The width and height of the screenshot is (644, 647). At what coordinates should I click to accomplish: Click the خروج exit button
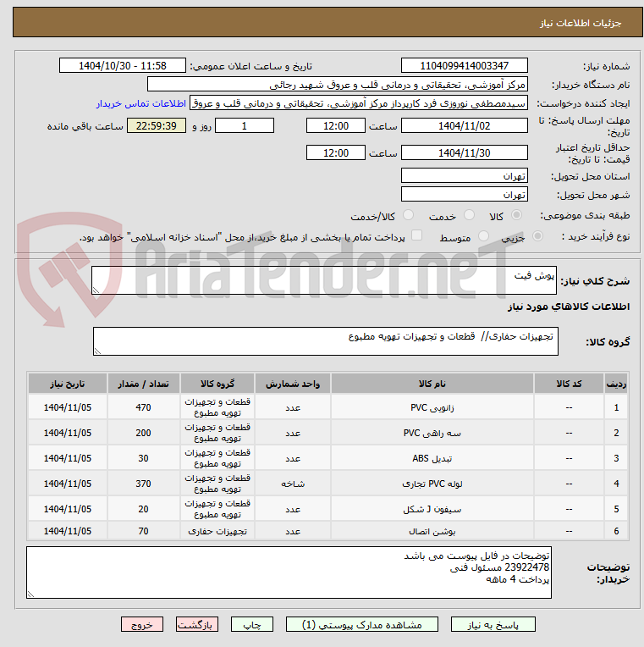[142, 625]
